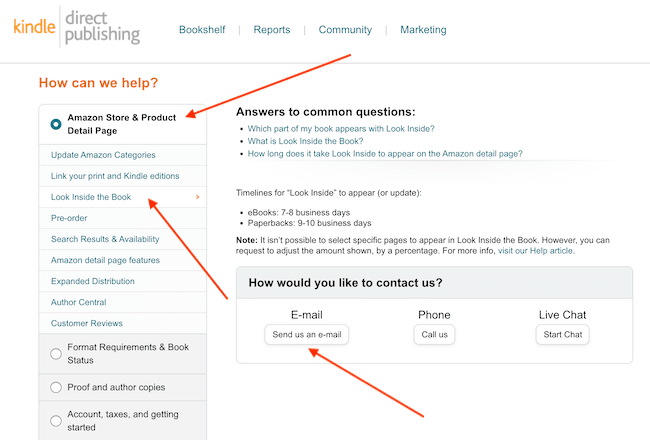Viewport: 650px width, 440px height.
Task: Navigate to the Marketing tab
Action: [423, 30]
